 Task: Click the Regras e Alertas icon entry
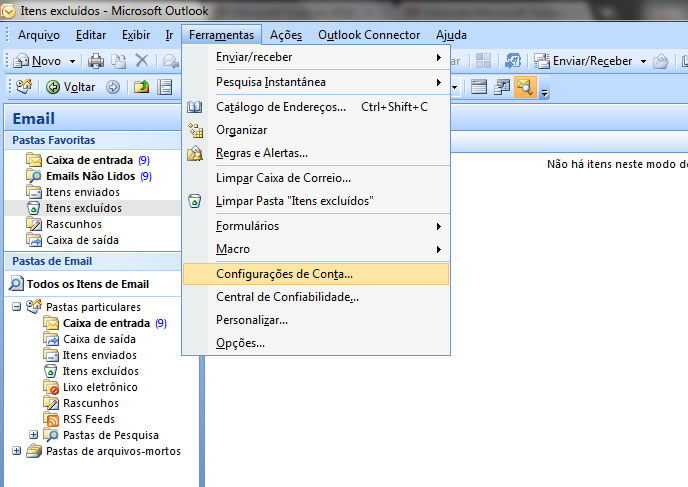click(x=195, y=154)
